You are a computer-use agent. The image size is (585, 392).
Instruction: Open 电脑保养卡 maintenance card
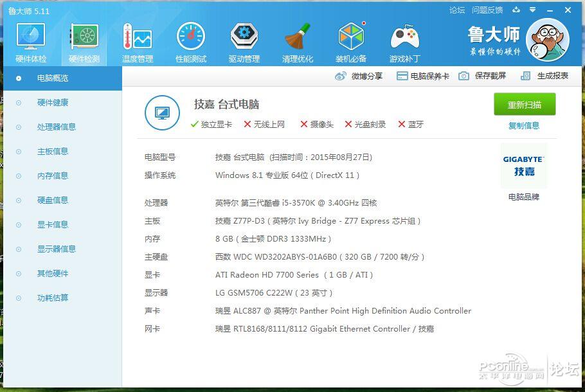[x=423, y=76]
